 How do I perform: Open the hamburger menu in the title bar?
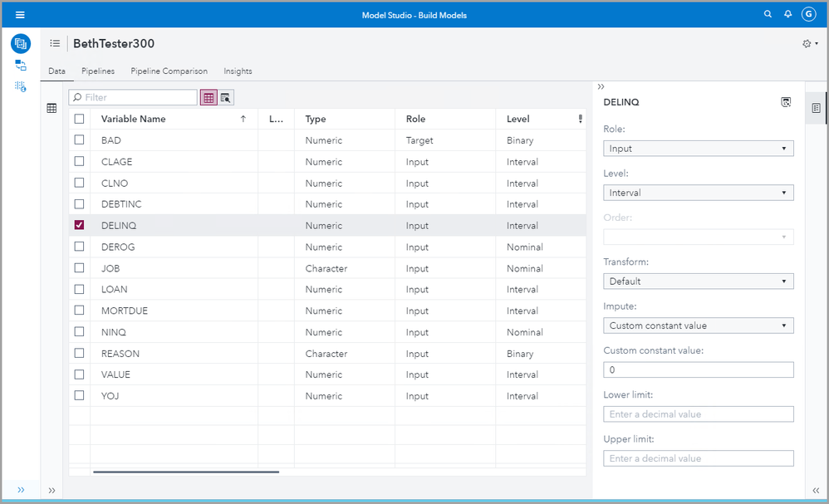point(20,15)
